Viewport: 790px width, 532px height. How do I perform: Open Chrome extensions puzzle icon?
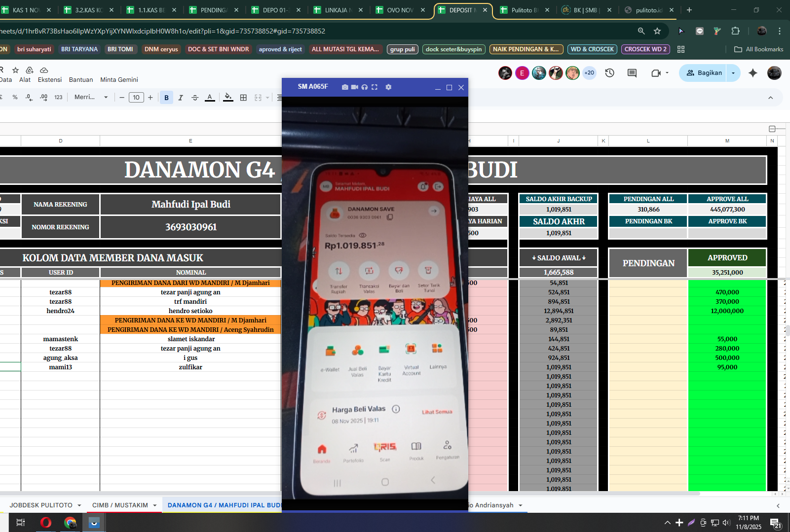point(735,31)
